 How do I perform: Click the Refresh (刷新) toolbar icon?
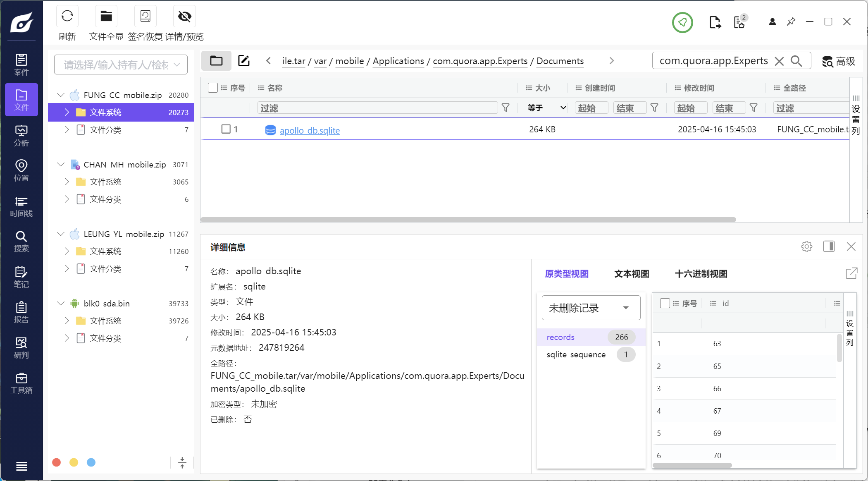pyautogui.click(x=67, y=17)
